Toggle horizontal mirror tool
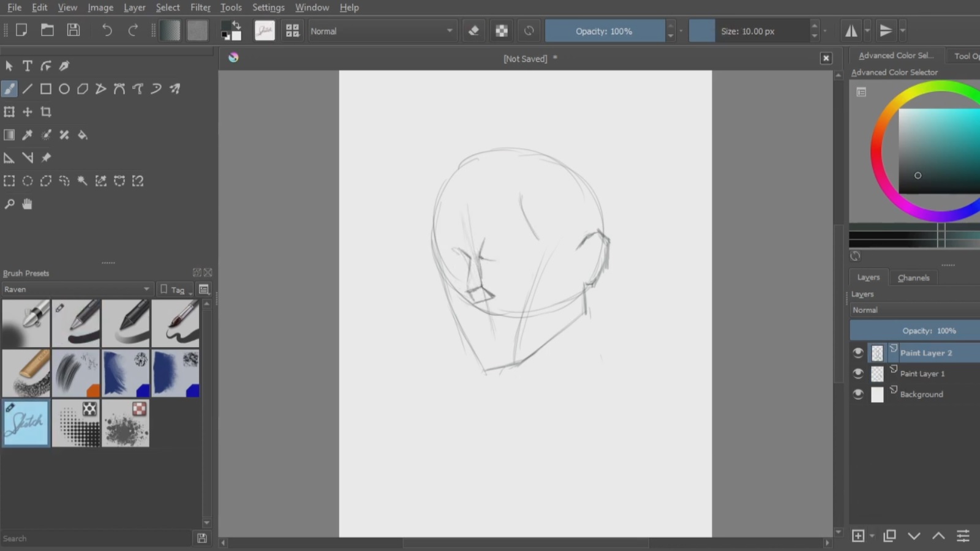 pos(851,31)
